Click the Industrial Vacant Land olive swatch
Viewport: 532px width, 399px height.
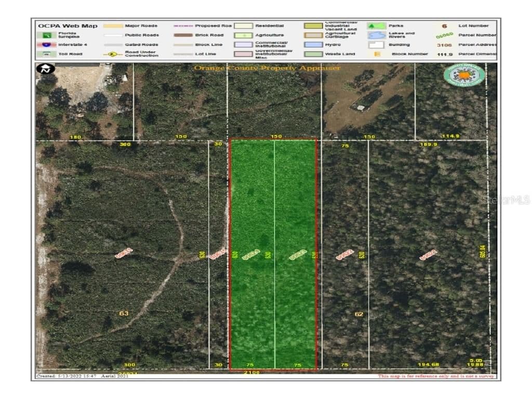click(313, 26)
